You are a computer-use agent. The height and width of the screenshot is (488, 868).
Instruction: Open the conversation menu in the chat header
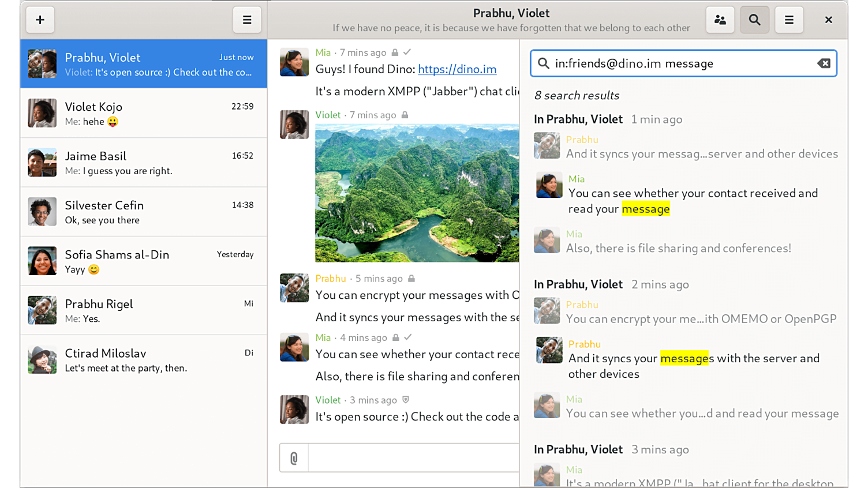click(x=789, y=20)
